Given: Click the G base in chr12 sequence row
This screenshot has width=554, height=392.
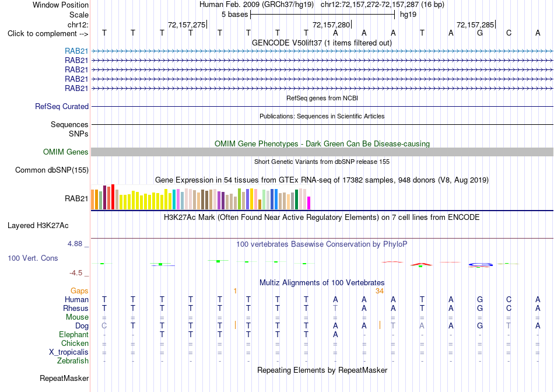Looking at the screenshot, I should (x=480, y=33).
